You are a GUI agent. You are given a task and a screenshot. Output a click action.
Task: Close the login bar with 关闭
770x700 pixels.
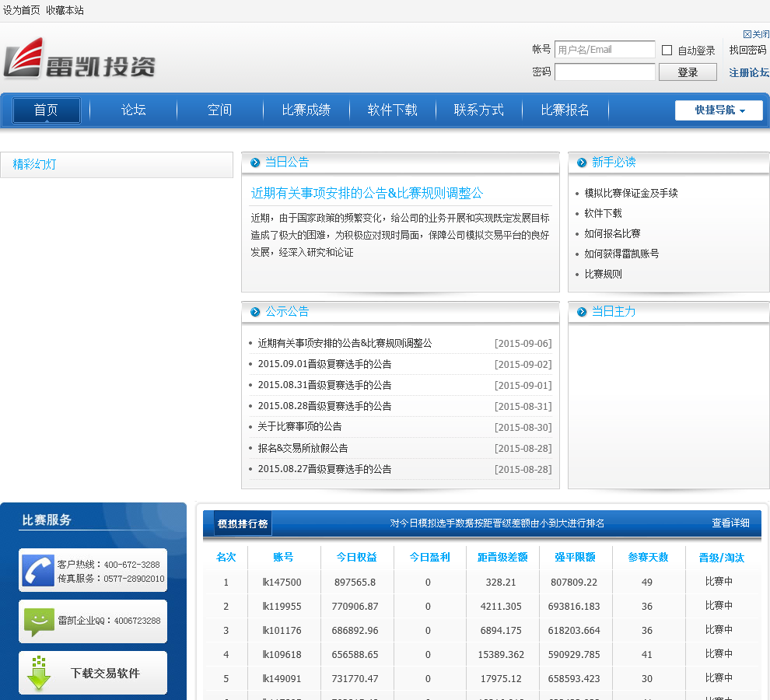pos(756,34)
